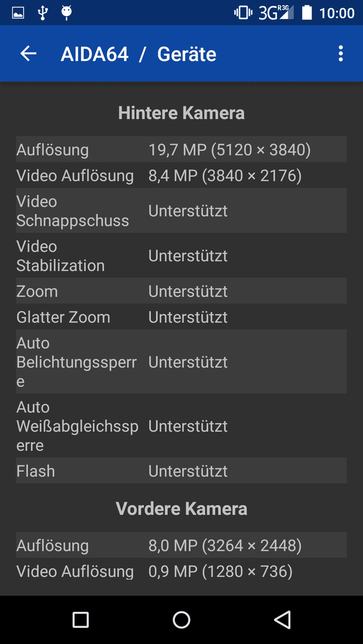Select the Glatter Zoom row
This screenshot has height=644, width=363.
point(181,317)
